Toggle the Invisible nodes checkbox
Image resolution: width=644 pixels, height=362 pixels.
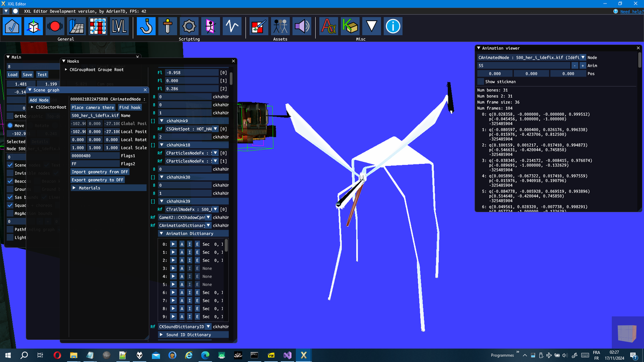click(x=10, y=173)
